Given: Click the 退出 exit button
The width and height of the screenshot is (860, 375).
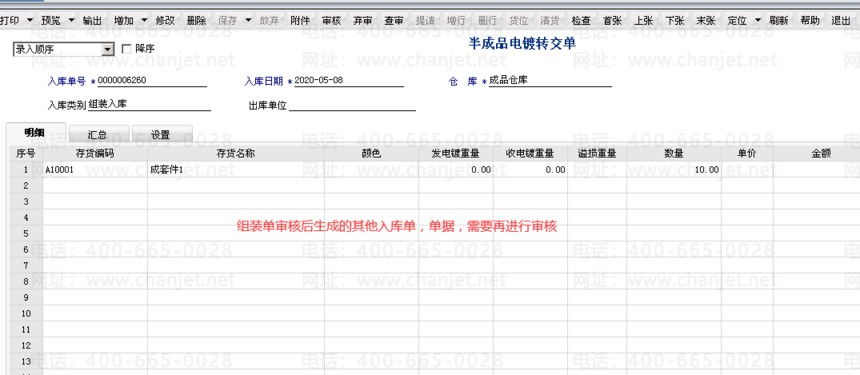Looking at the screenshot, I should point(841,21).
